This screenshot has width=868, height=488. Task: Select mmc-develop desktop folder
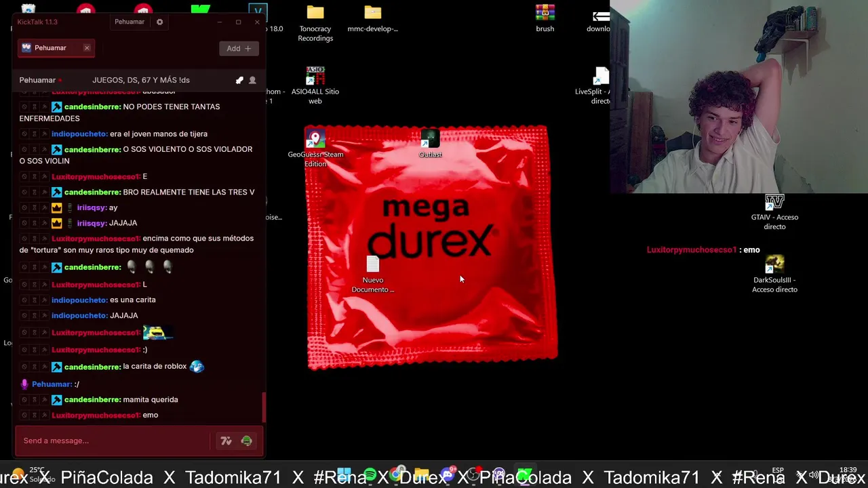tap(373, 19)
